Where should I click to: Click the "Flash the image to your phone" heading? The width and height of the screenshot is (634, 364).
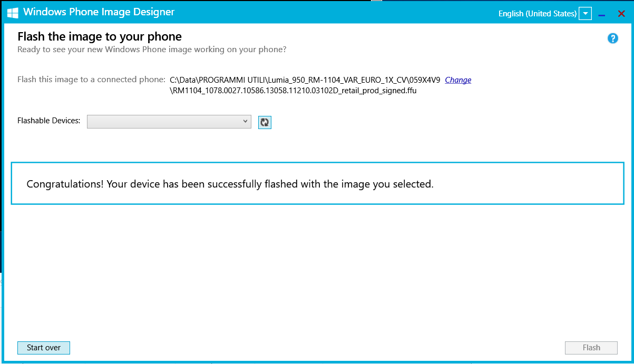point(100,37)
